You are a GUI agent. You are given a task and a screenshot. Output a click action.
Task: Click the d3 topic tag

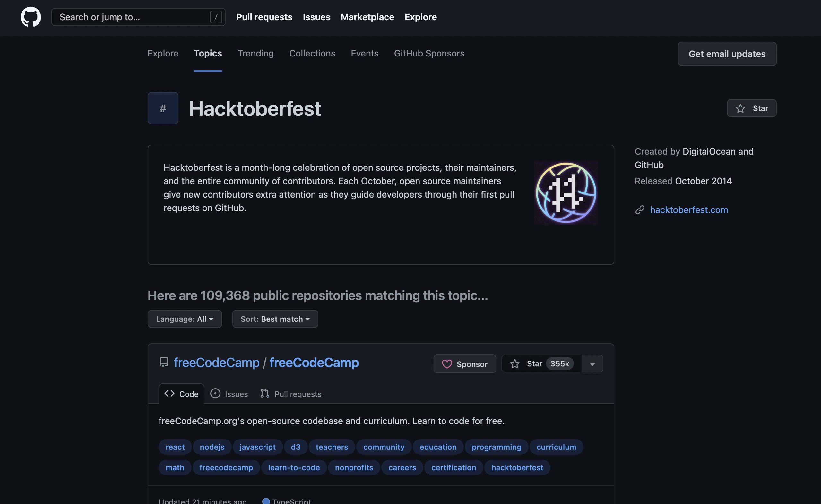click(x=296, y=447)
